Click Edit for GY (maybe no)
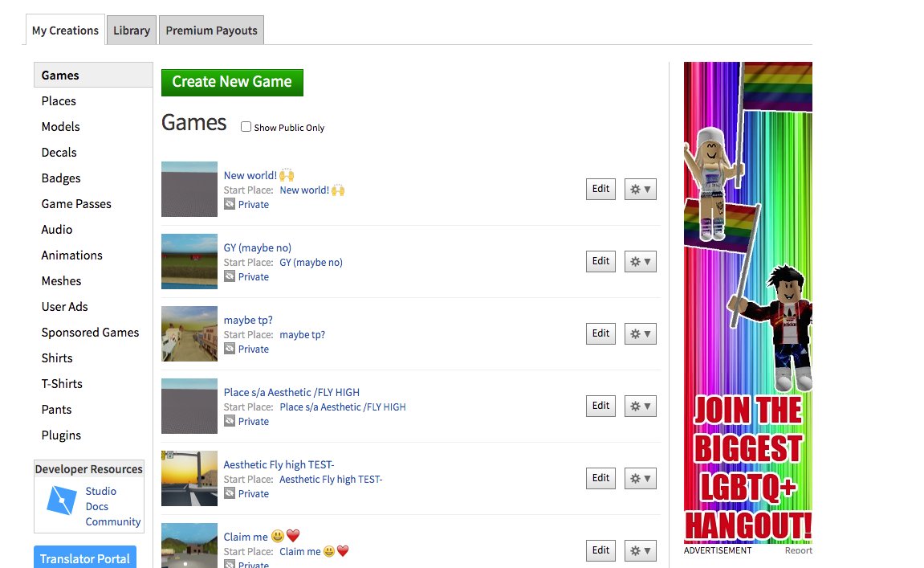Image resolution: width=924 pixels, height=568 pixels. click(x=600, y=261)
